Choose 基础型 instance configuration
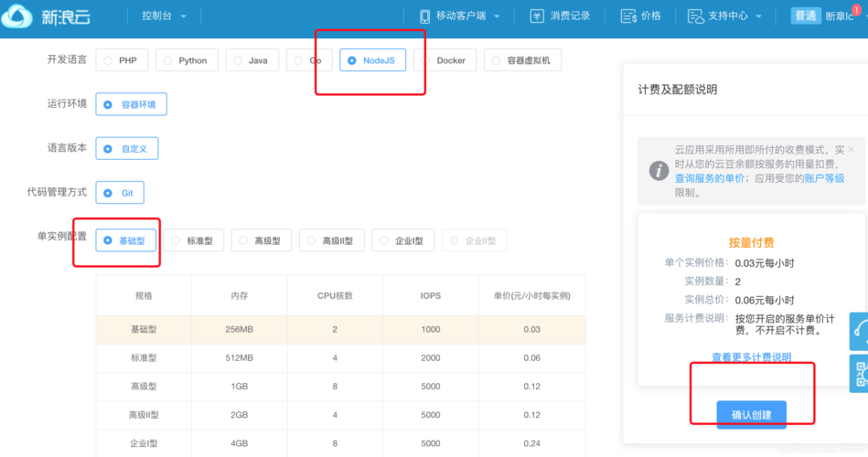868x457 pixels. (125, 240)
